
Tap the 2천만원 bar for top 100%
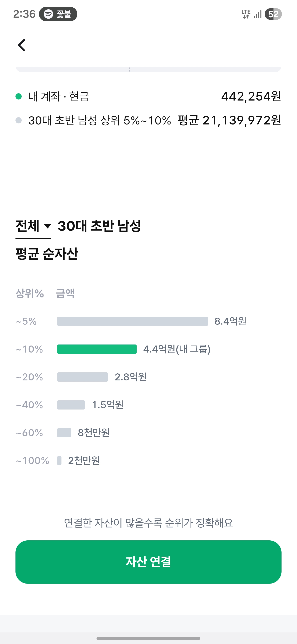[x=59, y=461]
